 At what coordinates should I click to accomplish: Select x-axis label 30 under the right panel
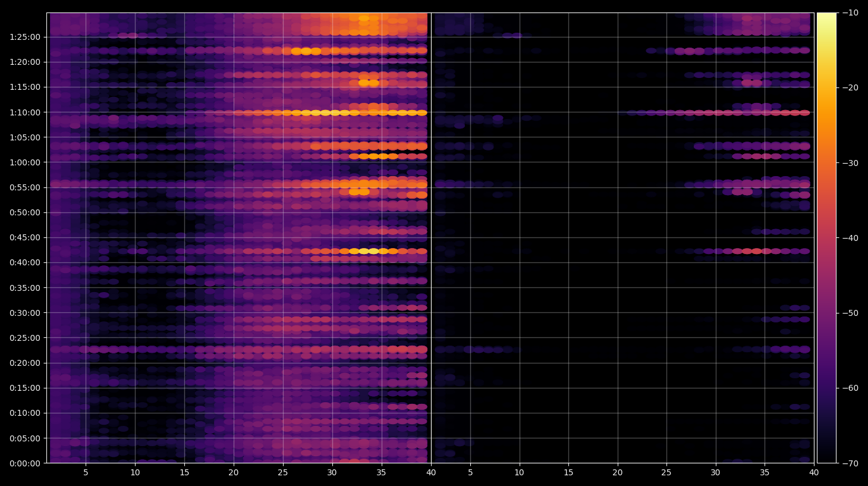(x=715, y=473)
